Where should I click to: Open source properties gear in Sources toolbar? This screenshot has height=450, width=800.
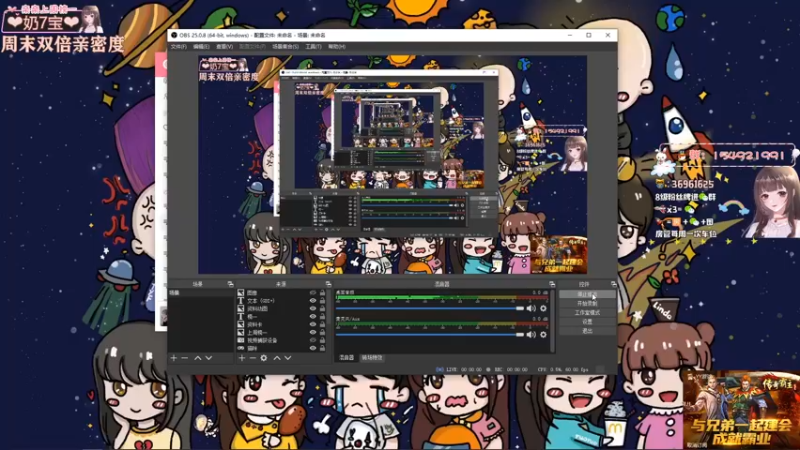pos(264,358)
